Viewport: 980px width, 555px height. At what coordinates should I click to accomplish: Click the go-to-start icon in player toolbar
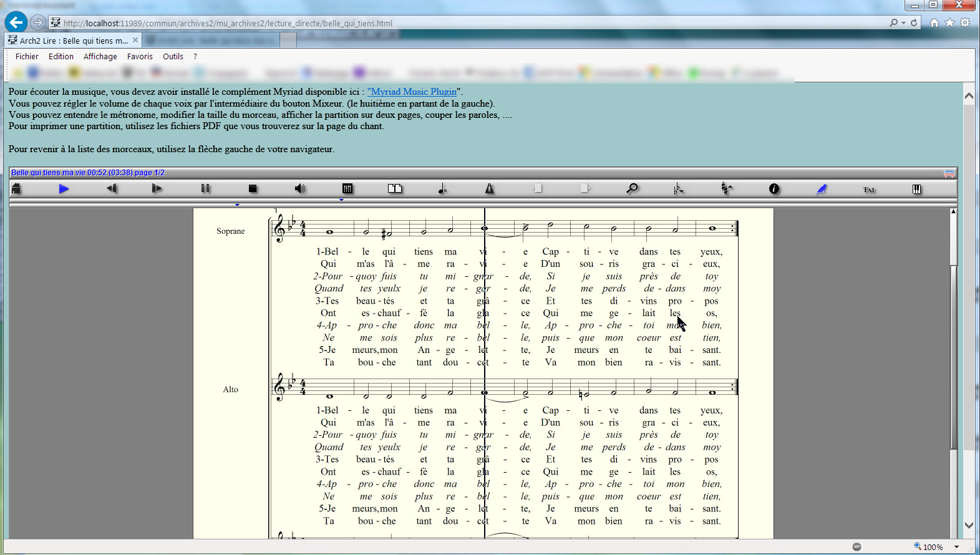coord(16,188)
